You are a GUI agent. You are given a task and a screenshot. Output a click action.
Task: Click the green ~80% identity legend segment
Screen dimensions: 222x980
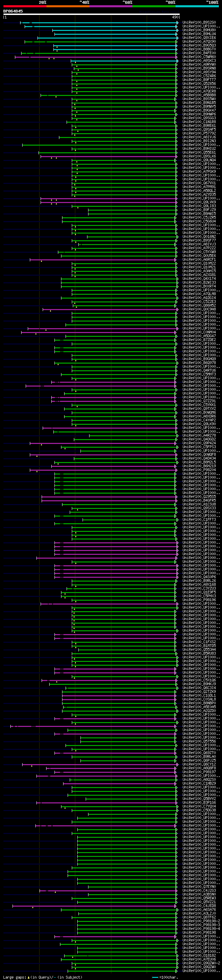pos(154,6)
